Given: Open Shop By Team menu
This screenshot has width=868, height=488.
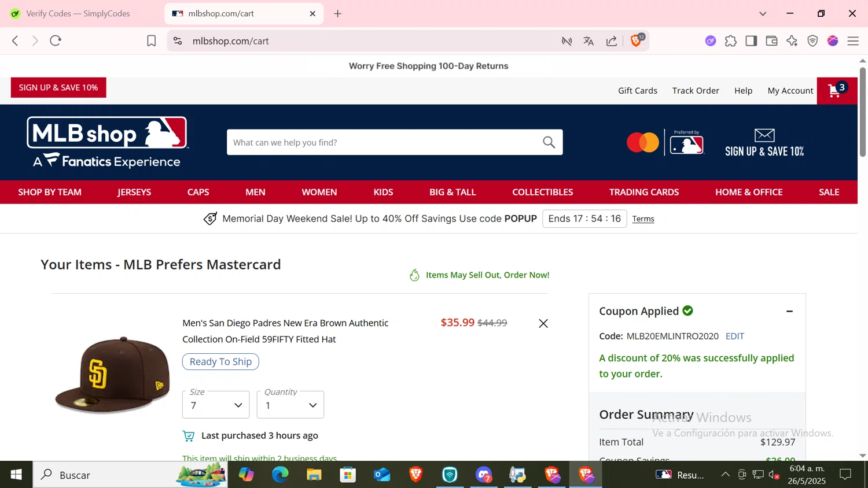Looking at the screenshot, I should coord(50,192).
